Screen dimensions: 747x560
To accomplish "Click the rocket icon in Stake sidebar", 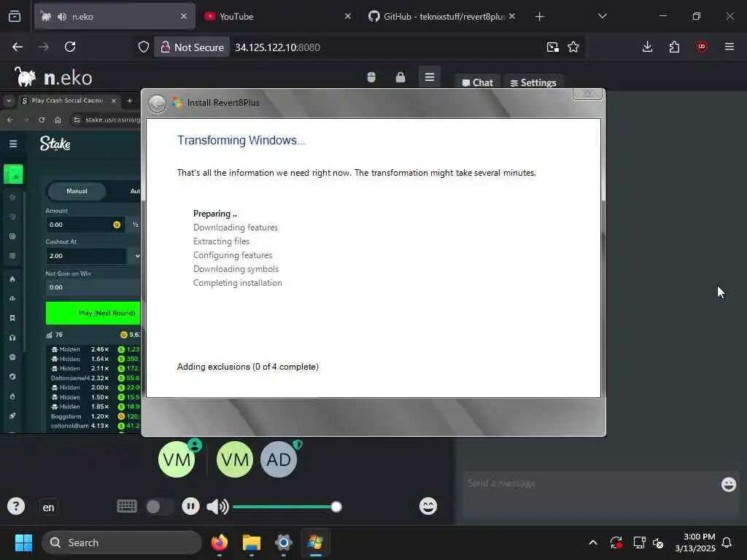I will click(13, 416).
